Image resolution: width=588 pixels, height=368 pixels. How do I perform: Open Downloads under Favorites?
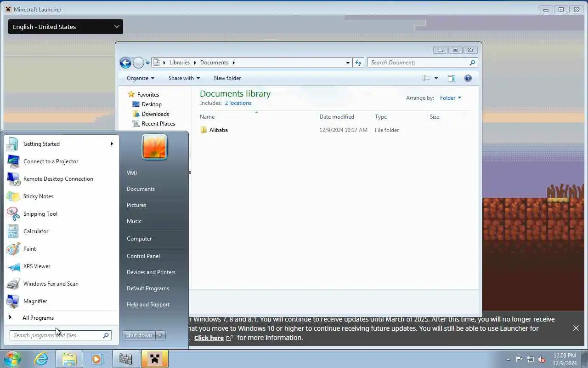pyautogui.click(x=155, y=114)
